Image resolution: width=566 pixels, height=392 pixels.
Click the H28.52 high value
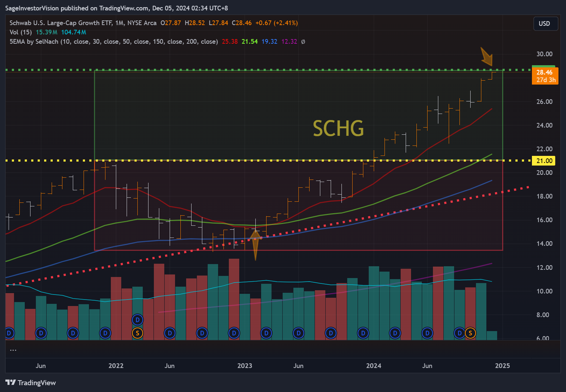coord(195,23)
